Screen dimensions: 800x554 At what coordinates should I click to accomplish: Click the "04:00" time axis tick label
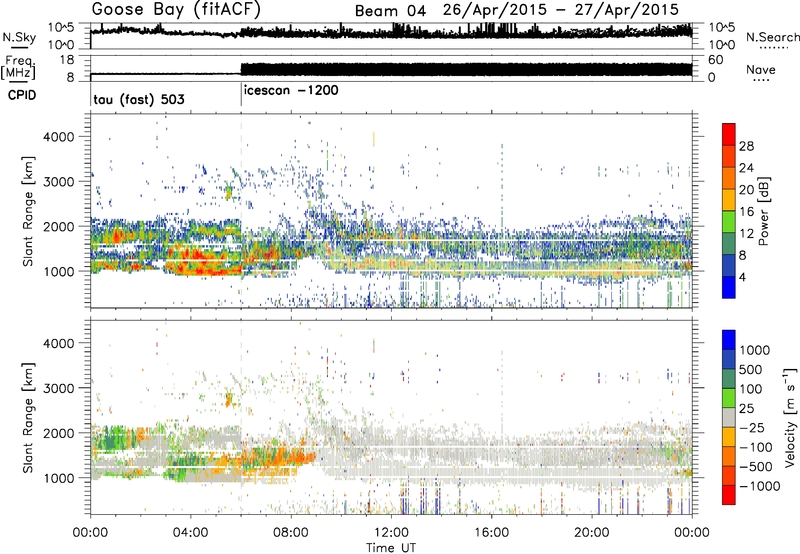[x=190, y=532]
